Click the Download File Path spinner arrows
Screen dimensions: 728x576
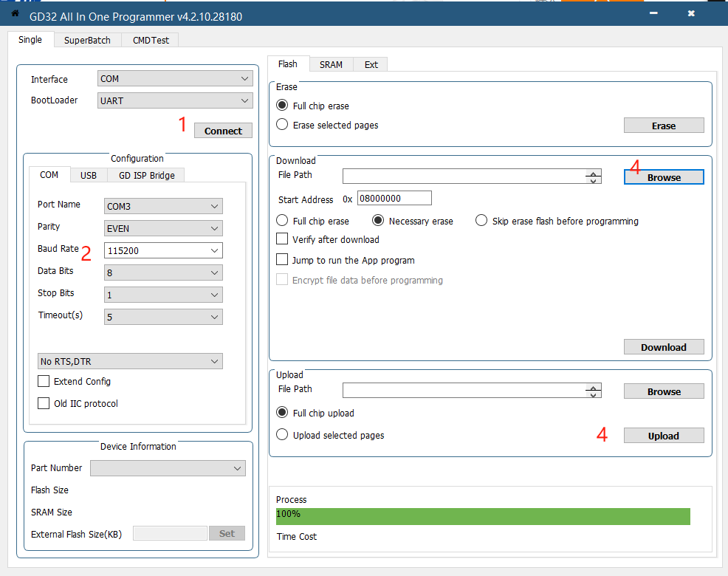[594, 176]
